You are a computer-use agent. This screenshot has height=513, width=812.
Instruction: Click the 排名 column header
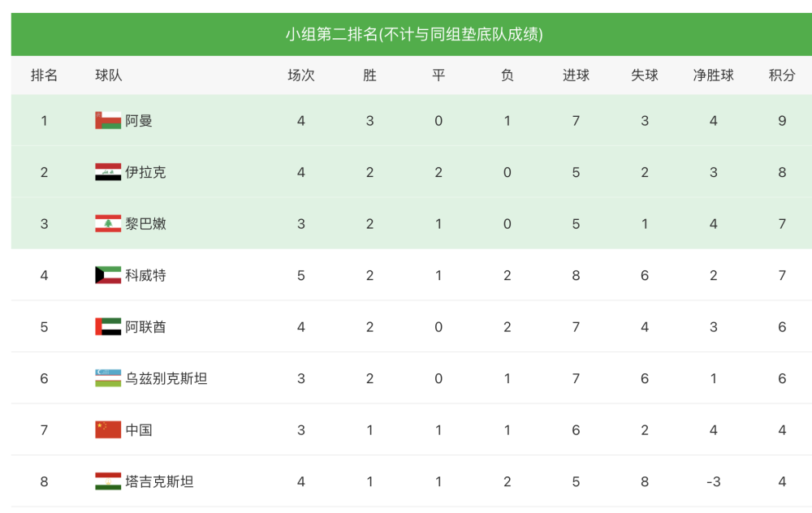[x=44, y=75]
